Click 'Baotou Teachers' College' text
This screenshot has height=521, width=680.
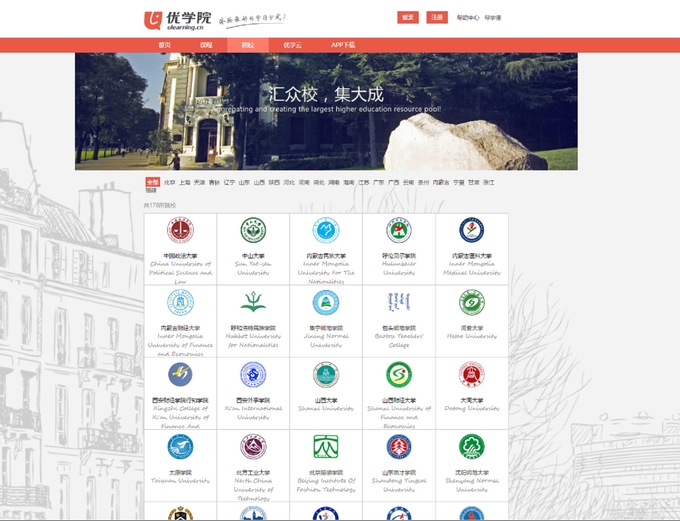coord(399,341)
